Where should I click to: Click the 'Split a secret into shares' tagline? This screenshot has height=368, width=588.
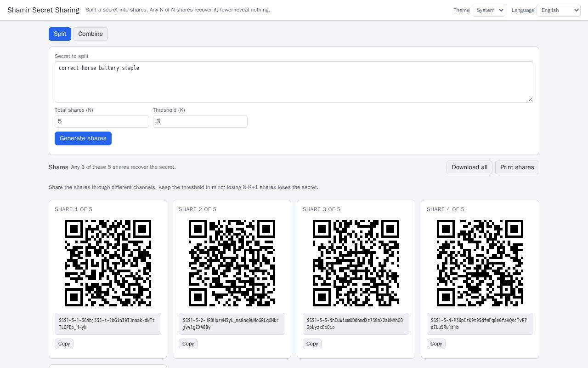click(x=178, y=10)
